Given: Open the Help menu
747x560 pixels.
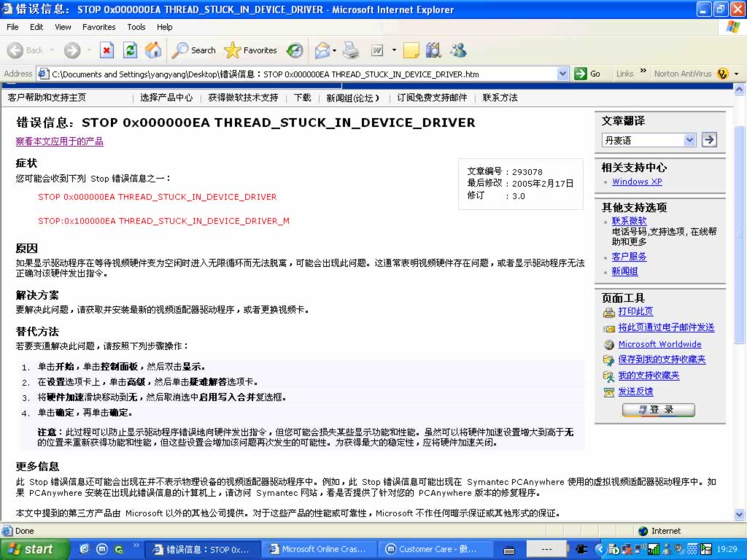Looking at the screenshot, I should click(165, 27).
